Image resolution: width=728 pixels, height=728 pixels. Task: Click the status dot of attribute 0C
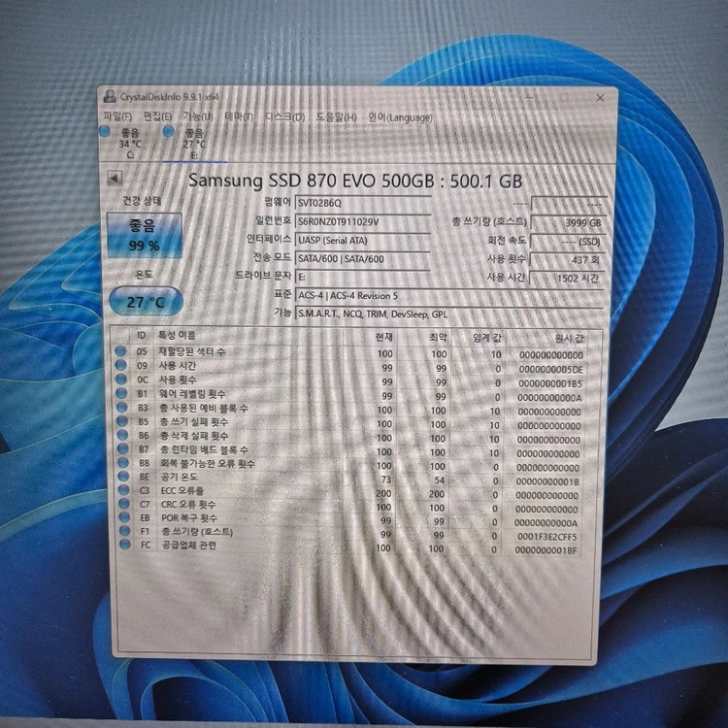pos(121,380)
